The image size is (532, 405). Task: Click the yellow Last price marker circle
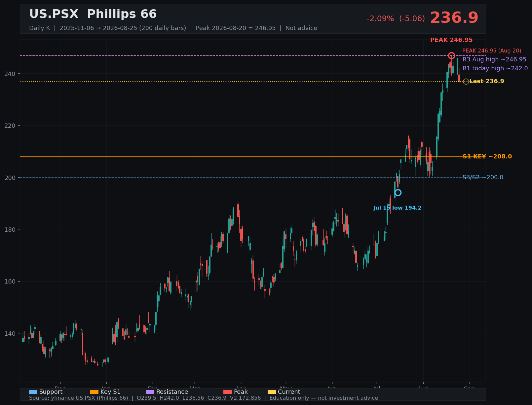[x=466, y=82]
